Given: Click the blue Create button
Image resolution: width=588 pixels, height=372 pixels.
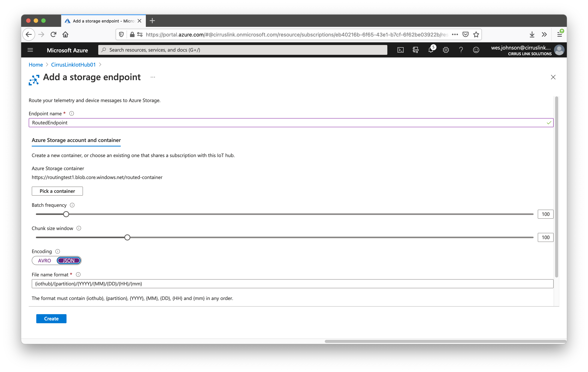Looking at the screenshot, I should pos(51,319).
